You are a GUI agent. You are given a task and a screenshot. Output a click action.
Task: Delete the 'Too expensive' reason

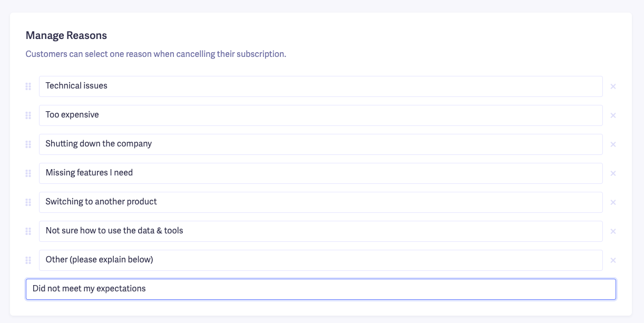(x=613, y=115)
